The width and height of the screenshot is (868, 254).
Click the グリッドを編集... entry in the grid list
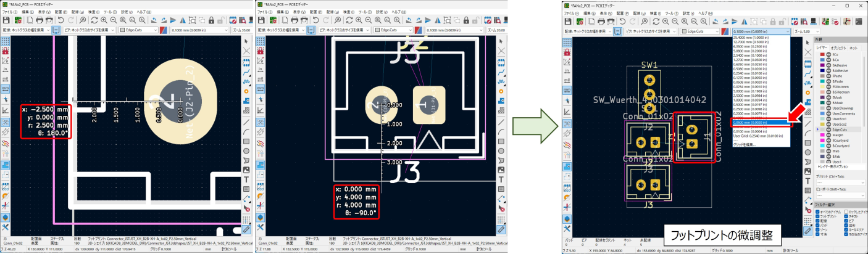(745, 144)
